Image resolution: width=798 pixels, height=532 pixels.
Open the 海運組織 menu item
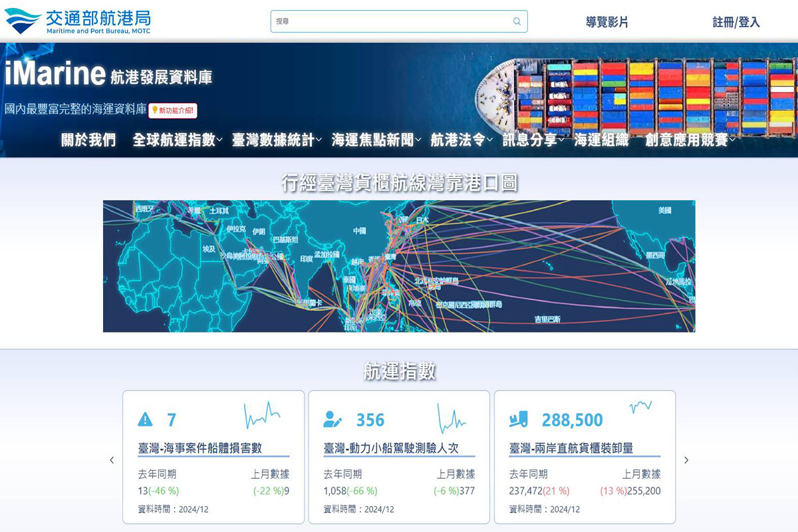coord(601,140)
